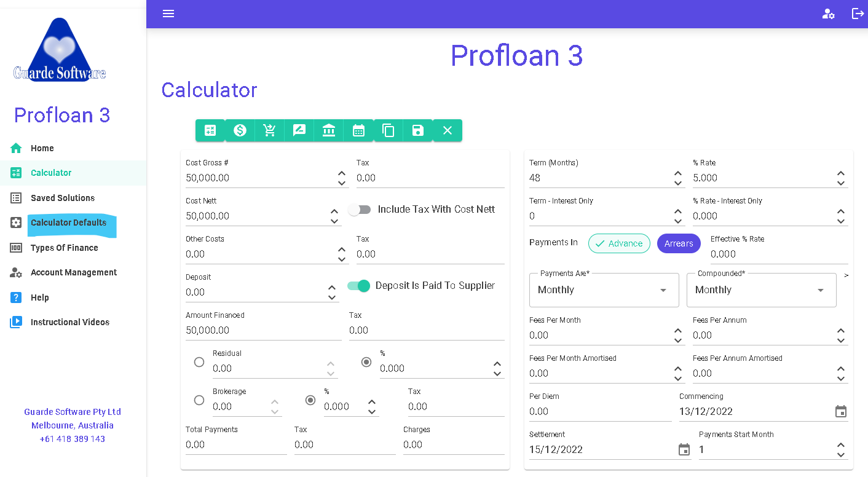Select payments in Advance
Screen dimensions: 868x477
tap(619, 243)
